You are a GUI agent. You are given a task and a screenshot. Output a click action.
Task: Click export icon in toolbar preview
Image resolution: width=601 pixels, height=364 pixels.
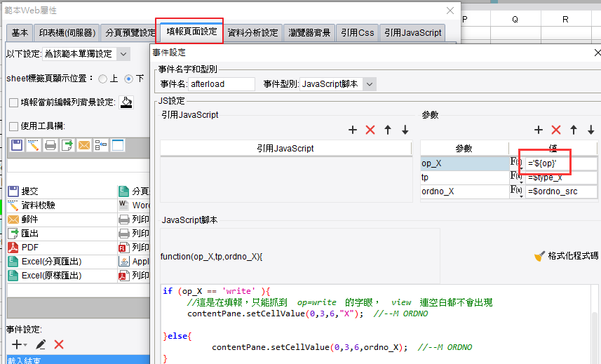[67, 145]
